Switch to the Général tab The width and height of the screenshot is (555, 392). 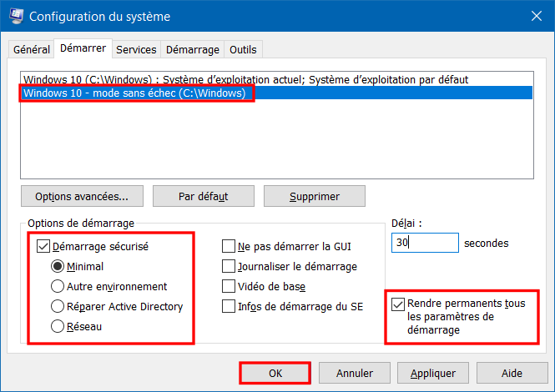click(x=32, y=49)
